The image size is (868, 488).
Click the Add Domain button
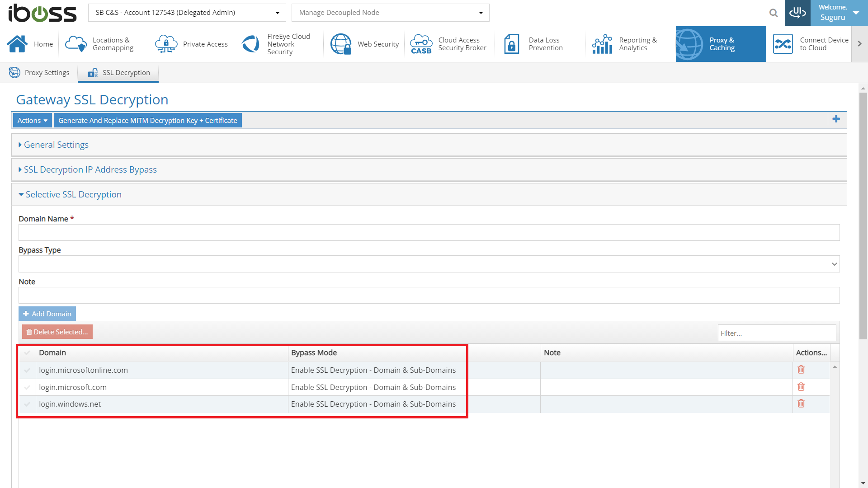[x=47, y=314]
